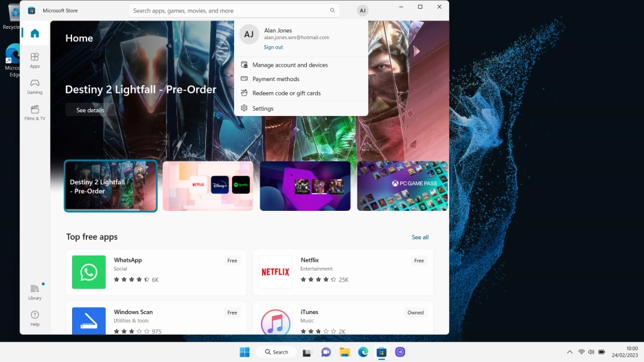The height and width of the screenshot is (362, 644).
Task: Open the Home tab in sidebar
Action: pyautogui.click(x=34, y=33)
